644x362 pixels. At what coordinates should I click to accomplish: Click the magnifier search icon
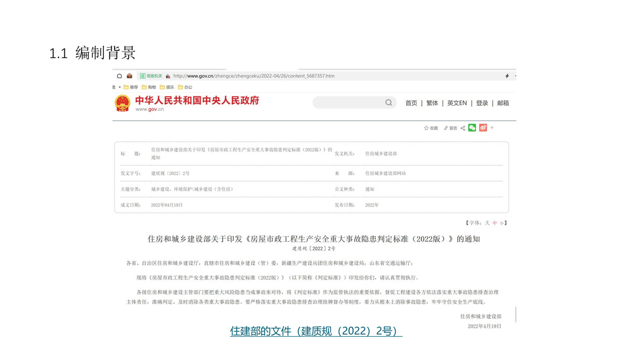389,102
